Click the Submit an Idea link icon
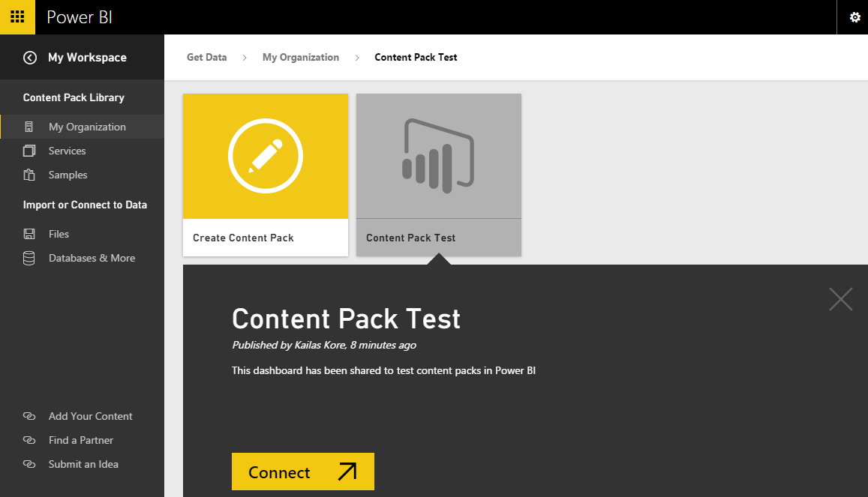Viewport: 868px width, 497px height. pos(29,464)
